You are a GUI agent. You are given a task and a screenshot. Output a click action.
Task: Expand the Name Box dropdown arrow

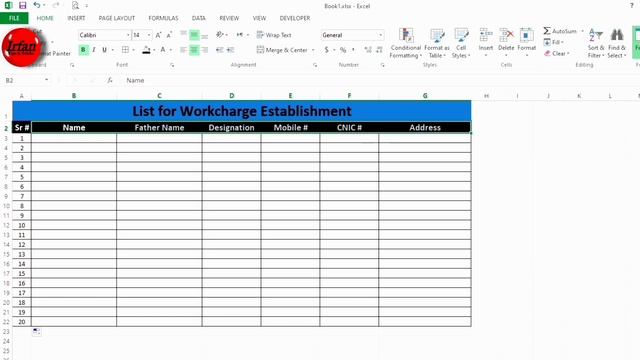click(x=47, y=80)
